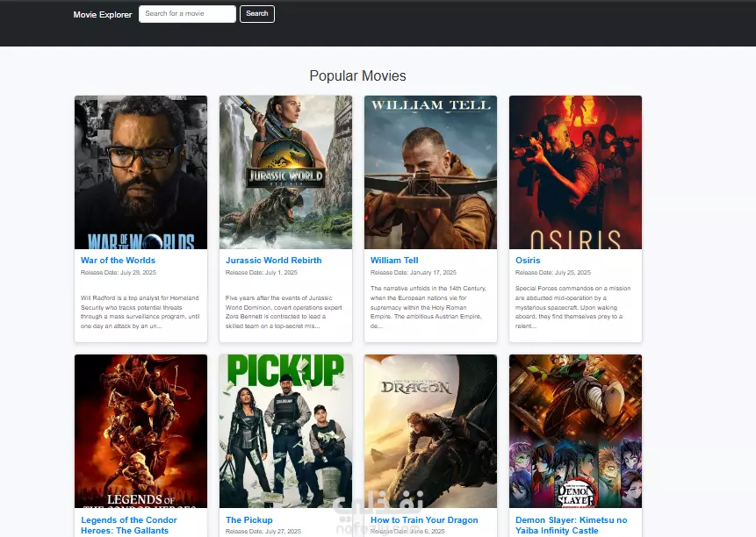Image resolution: width=756 pixels, height=537 pixels.
Task: Click the Jurassic World Rebirth title link
Action: [x=273, y=260]
